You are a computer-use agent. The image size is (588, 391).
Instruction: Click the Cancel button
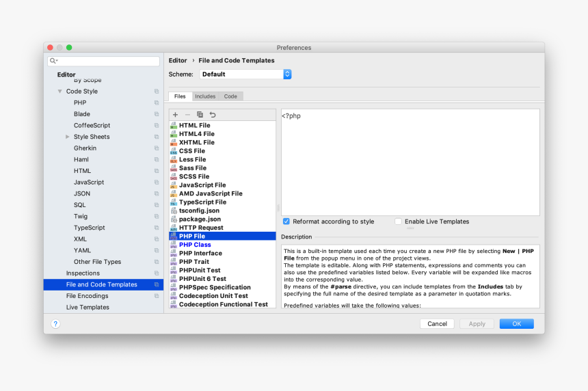point(438,324)
